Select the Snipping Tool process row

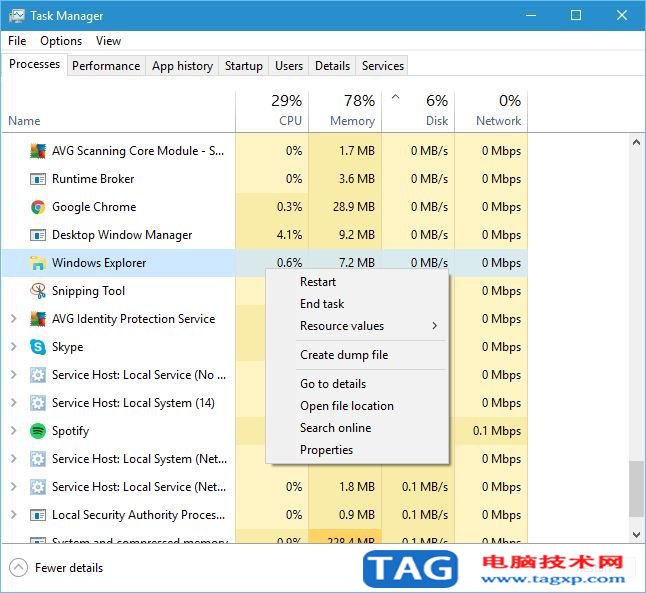point(264,291)
